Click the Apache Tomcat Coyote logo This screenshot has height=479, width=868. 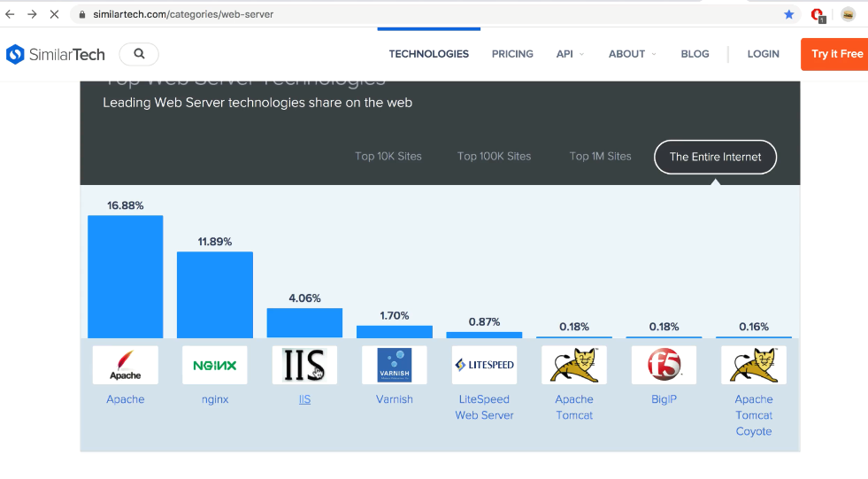(754, 365)
